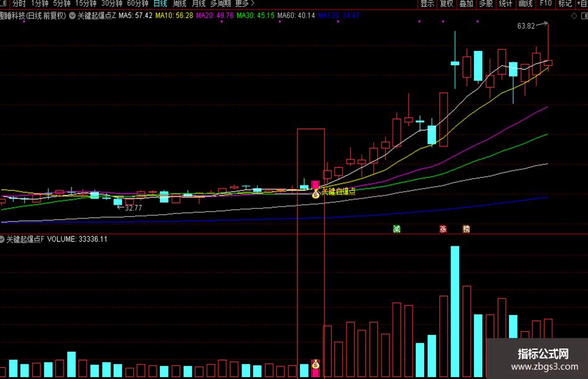The image size is (588, 379).
Task: Switch to the 分时 chart tab
Action: click(x=19, y=4)
